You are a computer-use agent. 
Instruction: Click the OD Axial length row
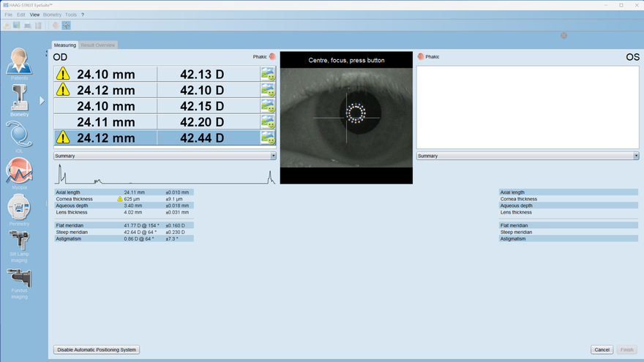coord(124,192)
